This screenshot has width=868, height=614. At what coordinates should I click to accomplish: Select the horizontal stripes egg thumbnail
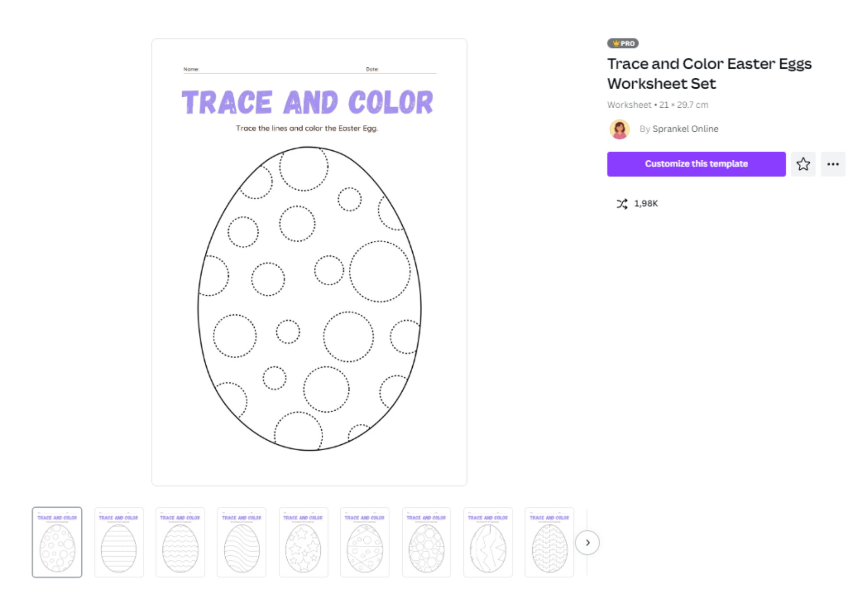(x=119, y=542)
